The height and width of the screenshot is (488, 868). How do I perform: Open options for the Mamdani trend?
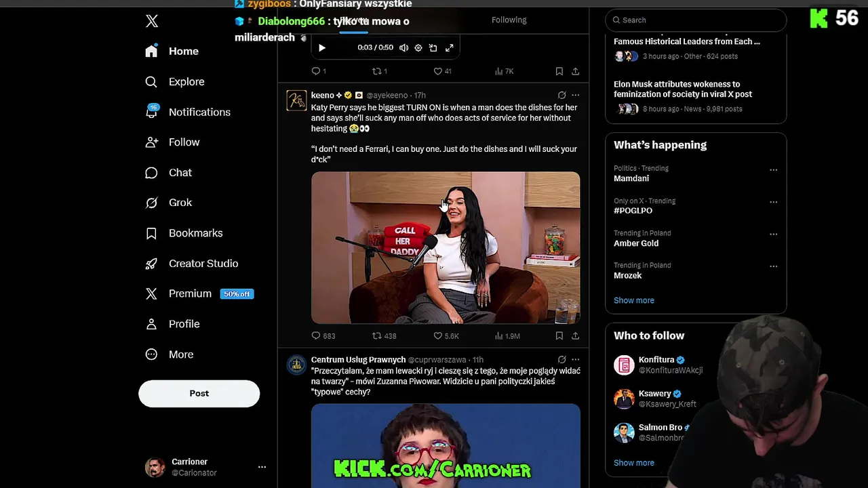click(x=773, y=170)
